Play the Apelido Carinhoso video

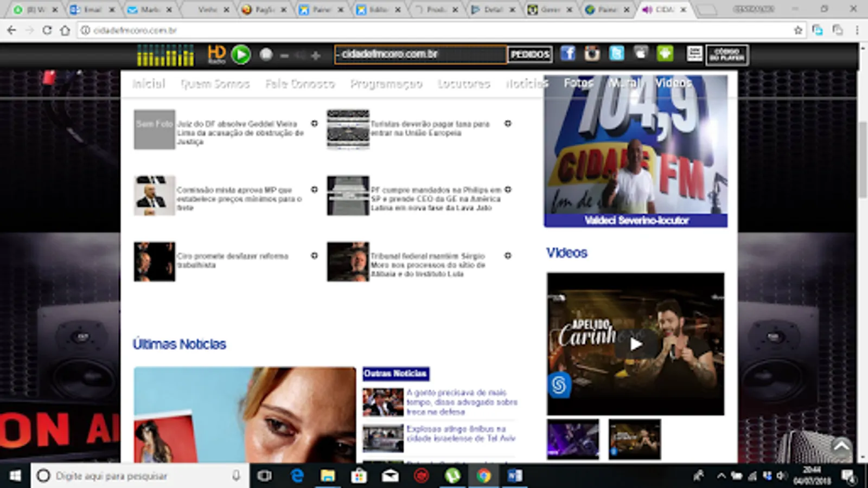coord(636,344)
